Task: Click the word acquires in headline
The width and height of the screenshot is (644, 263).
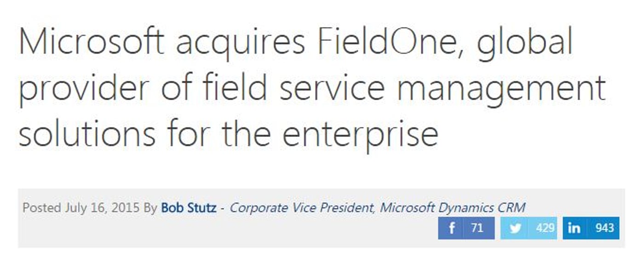Action: pyautogui.click(x=241, y=44)
